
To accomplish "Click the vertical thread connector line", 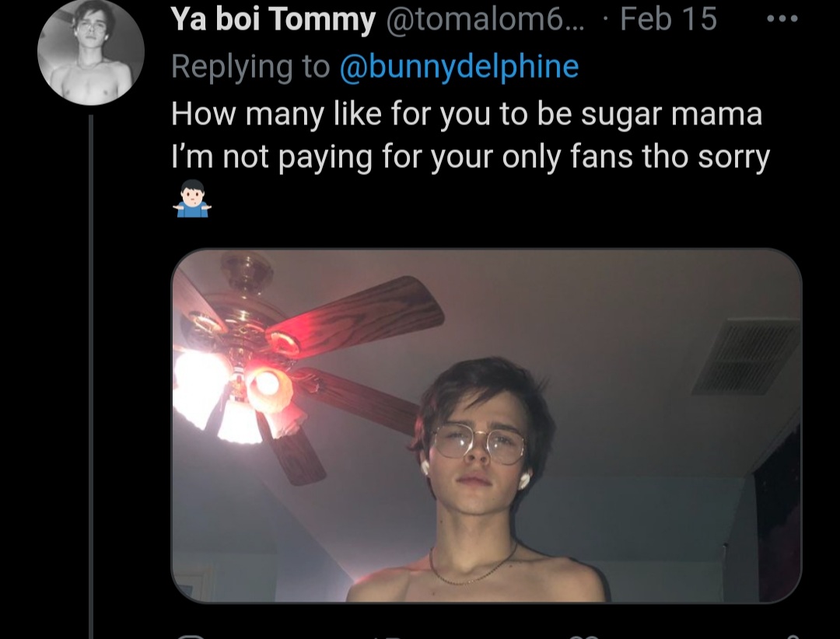I will 91,375.
